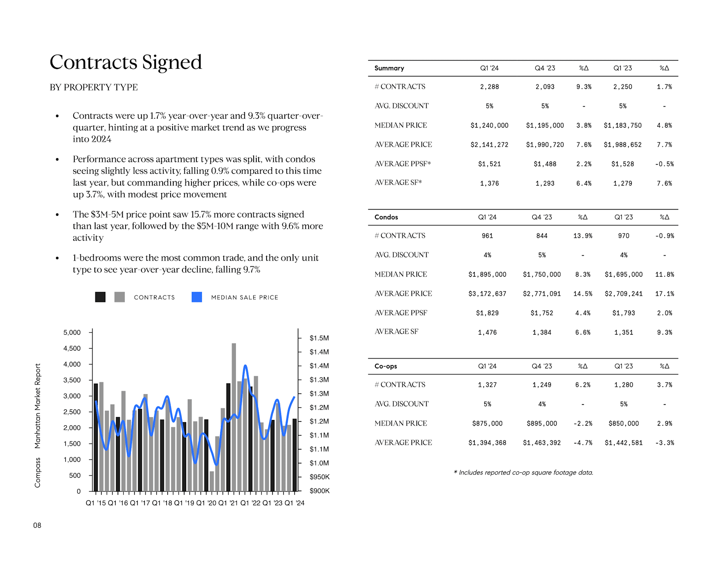
Task: Click the Q1 '24 axis label on chart
Action: click(295, 503)
